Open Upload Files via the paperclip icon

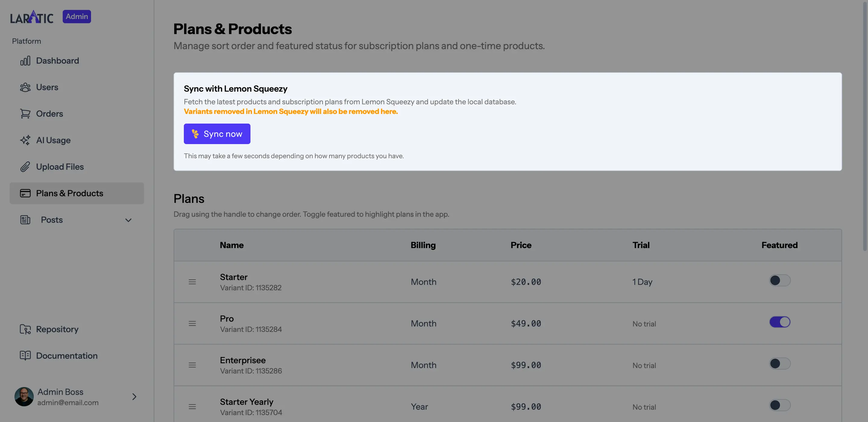click(x=25, y=166)
